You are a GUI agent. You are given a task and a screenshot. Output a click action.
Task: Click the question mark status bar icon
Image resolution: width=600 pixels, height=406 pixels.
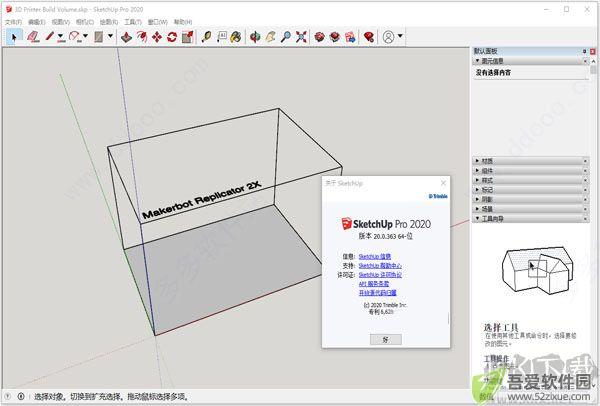[x=8, y=396]
